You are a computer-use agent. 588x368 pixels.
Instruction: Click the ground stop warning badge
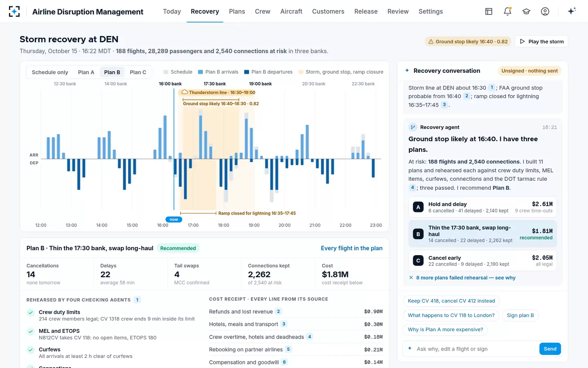(x=468, y=41)
